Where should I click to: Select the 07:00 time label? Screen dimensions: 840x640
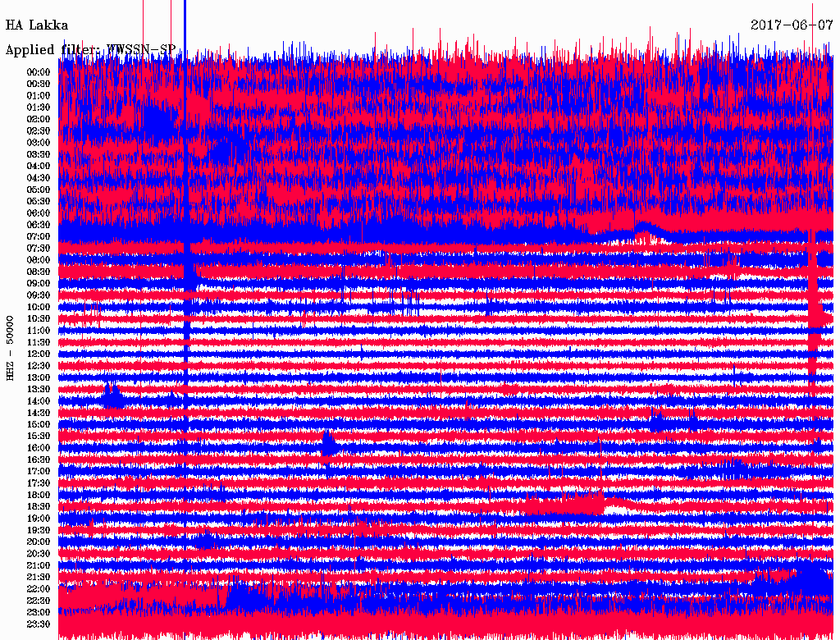39,237
